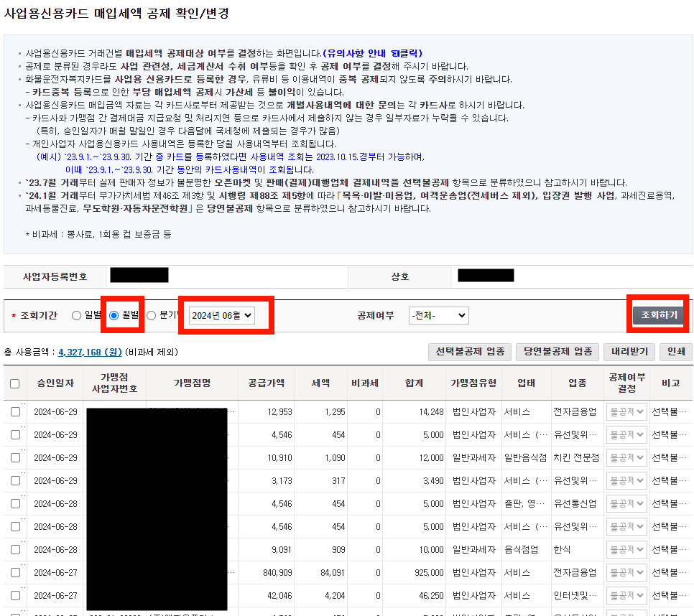Viewport: 694px width, 616px height.
Task: Select the 분기별 quarterly period option
Action: point(151,314)
